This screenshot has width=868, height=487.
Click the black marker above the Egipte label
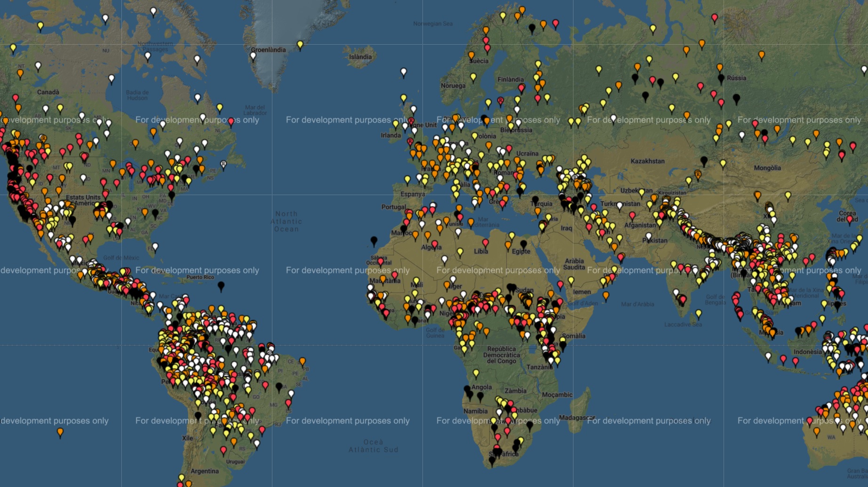(x=524, y=244)
